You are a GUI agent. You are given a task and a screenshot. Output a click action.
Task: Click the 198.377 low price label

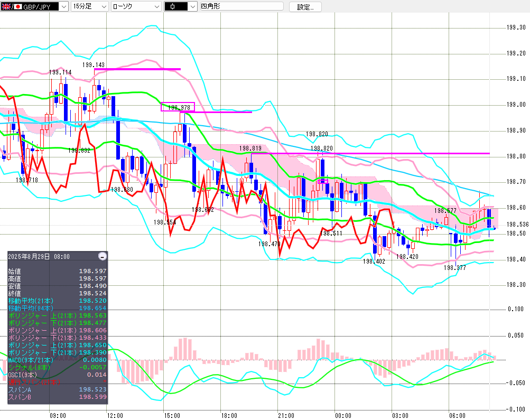coord(454,268)
